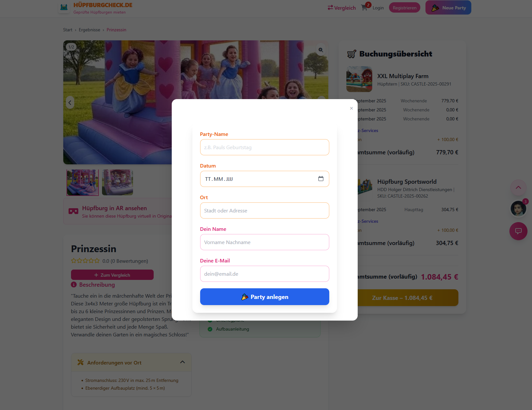Navigate to Ergebnisse breadcrumb
Image resolution: width=532 pixels, height=410 pixels.
pos(89,30)
